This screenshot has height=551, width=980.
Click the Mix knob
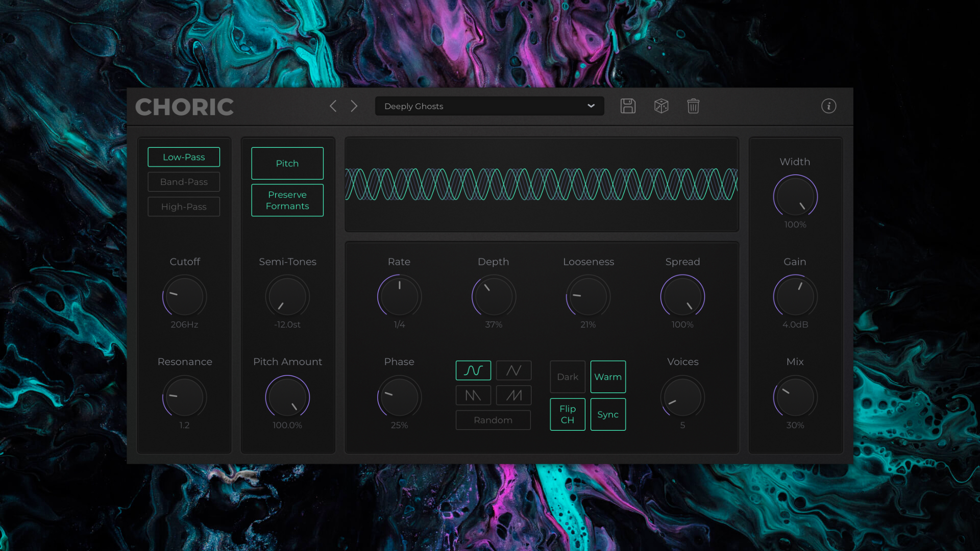click(795, 397)
